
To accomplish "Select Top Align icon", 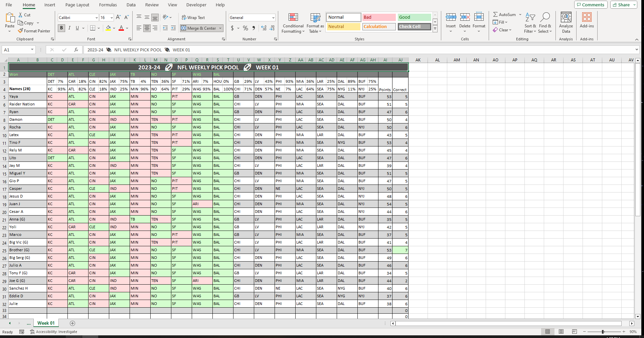I will [139, 17].
